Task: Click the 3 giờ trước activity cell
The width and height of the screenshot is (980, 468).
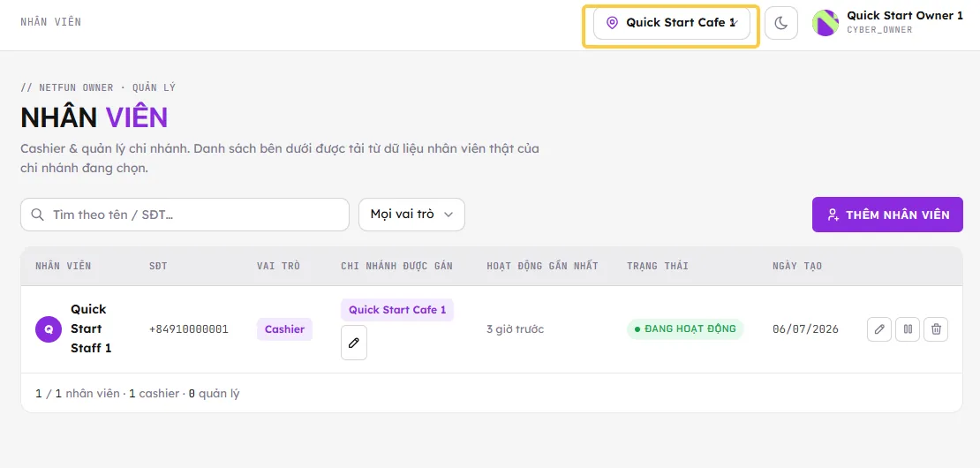Action: pos(515,329)
